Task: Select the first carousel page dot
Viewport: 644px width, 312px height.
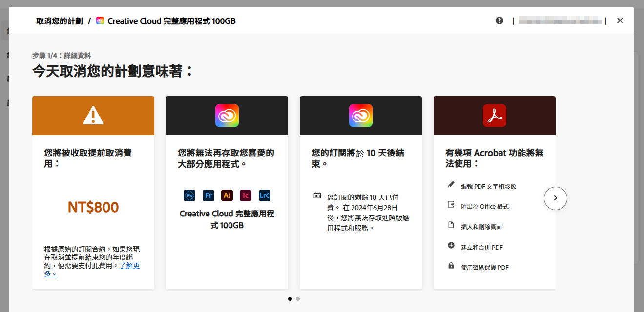Action: (290, 299)
